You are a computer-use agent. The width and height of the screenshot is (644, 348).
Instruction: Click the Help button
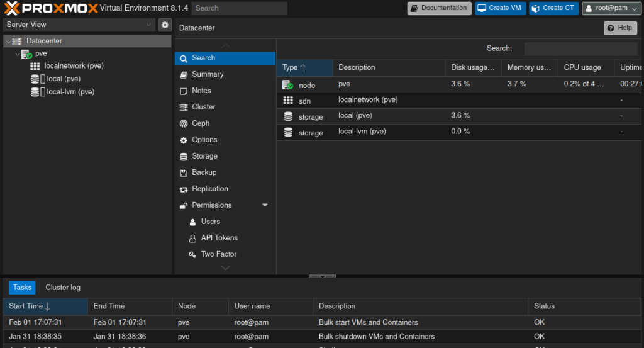pyautogui.click(x=620, y=28)
